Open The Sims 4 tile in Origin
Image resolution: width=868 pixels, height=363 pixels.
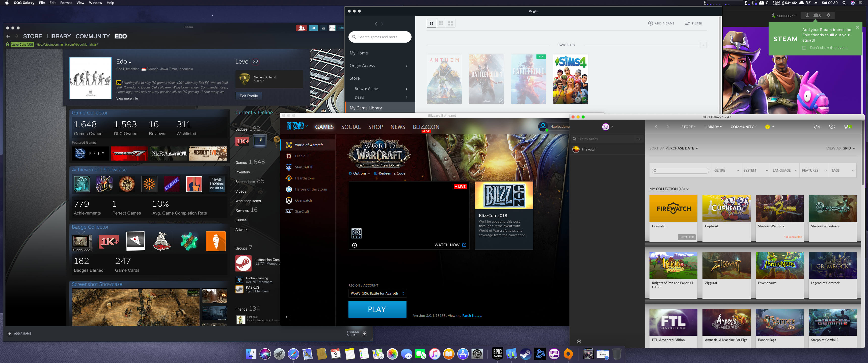(571, 79)
